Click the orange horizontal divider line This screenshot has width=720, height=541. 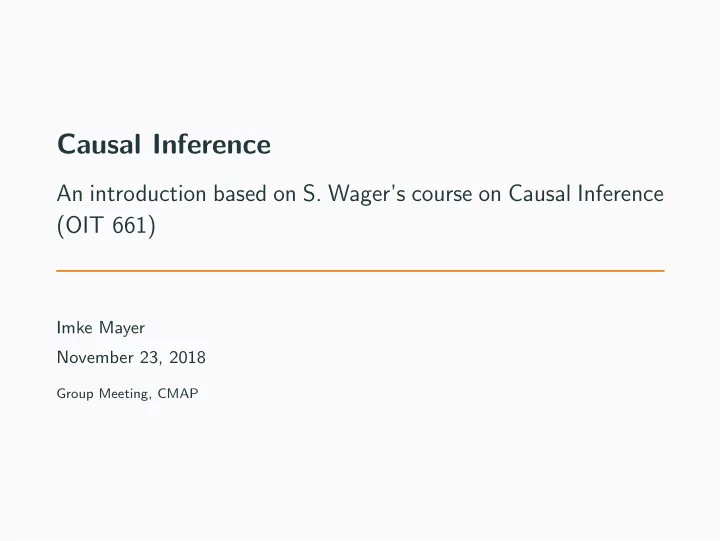360,271
